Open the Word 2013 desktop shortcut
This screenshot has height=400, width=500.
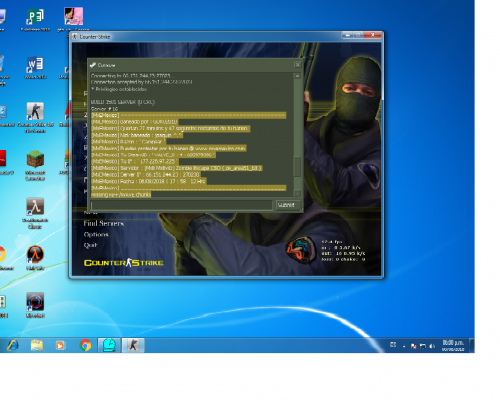35,68
